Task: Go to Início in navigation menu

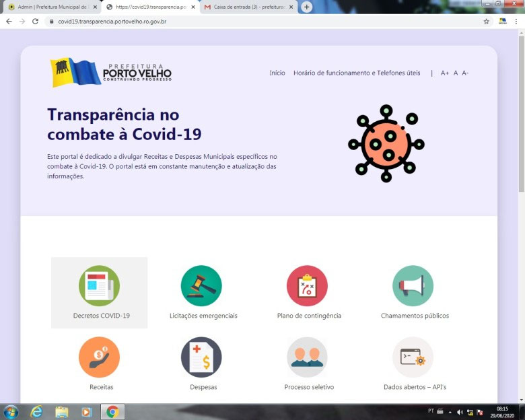Action: 277,73
